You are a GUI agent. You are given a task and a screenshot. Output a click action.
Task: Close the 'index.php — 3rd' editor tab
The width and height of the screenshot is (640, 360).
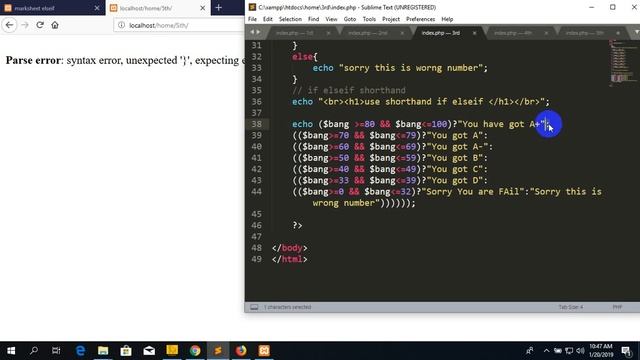click(474, 33)
